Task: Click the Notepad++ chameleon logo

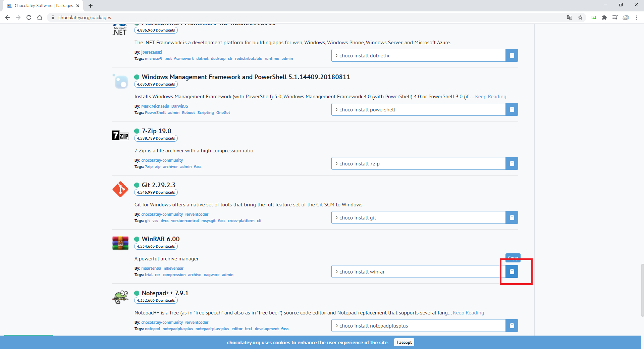Action: (120, 297)
